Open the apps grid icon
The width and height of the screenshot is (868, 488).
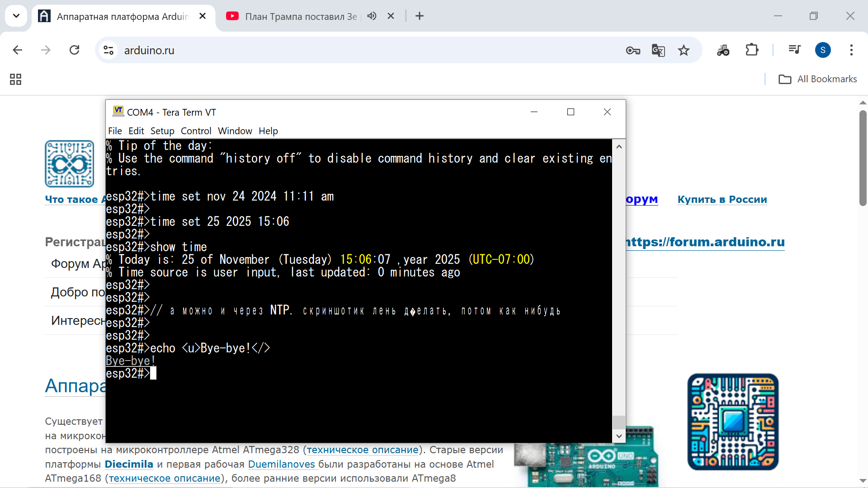[x=16, y=80]
